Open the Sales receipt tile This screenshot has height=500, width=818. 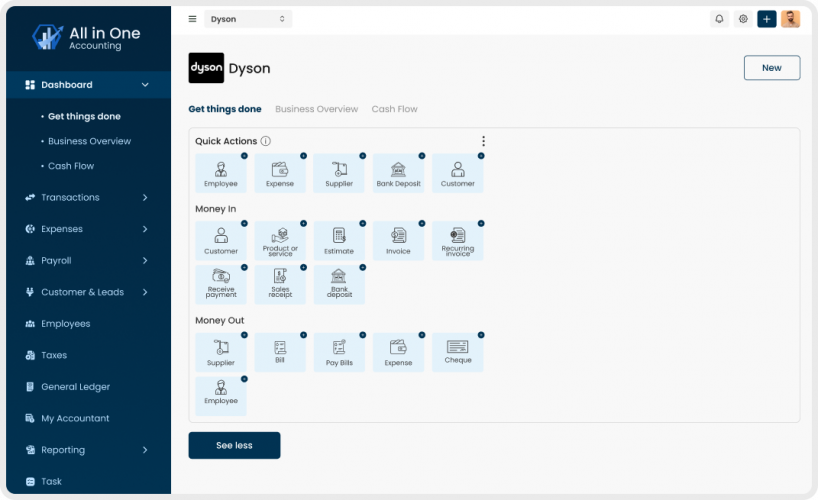[x=280, y=284]
